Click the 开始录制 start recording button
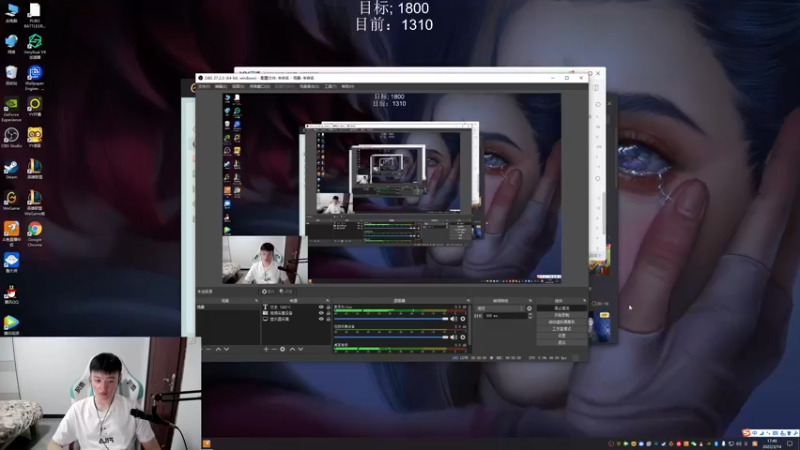This screenshot has width=800, height=450. tap(562, 315)
